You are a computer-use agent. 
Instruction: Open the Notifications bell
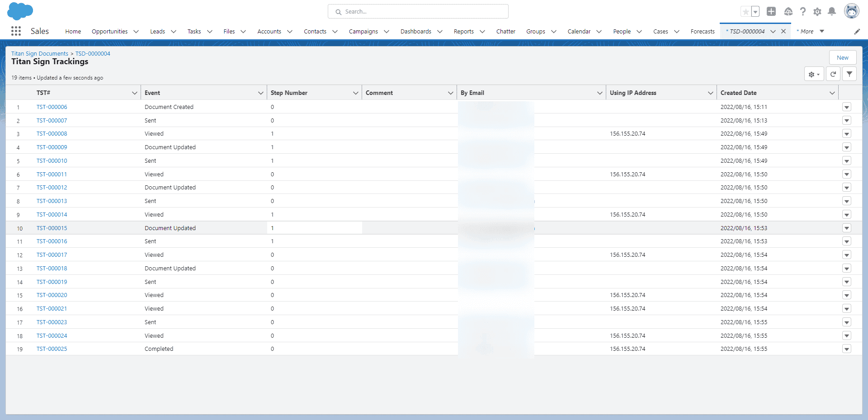coord(832,12)
